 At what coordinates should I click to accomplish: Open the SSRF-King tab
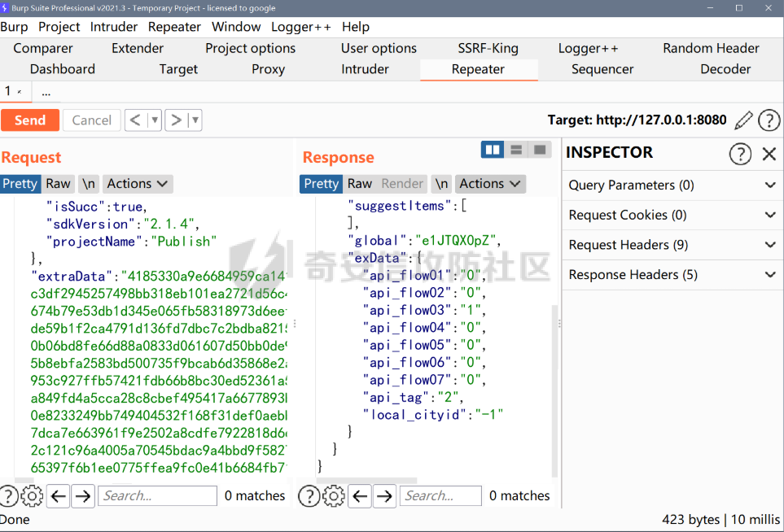coord(488,49)
